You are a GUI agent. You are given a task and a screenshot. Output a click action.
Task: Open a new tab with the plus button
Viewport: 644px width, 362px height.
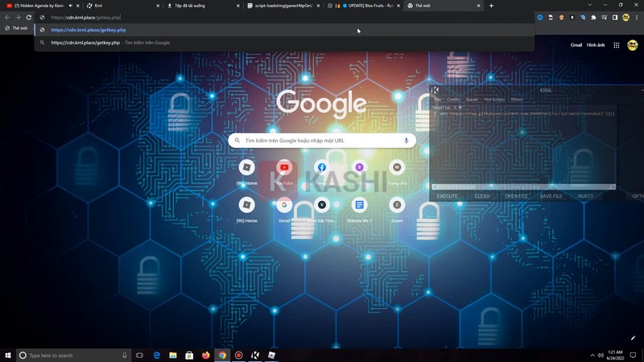tap(491, 6)
